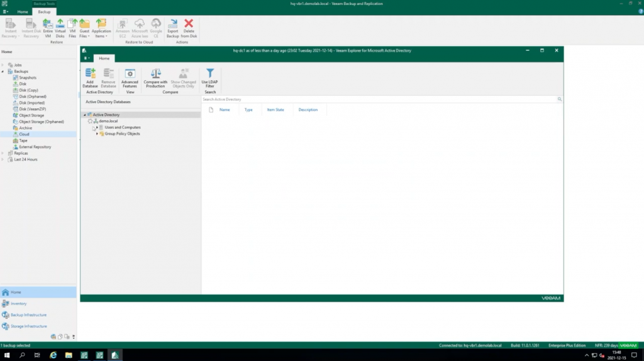Open Guest Files restore dropdown

tap(85, 28)
